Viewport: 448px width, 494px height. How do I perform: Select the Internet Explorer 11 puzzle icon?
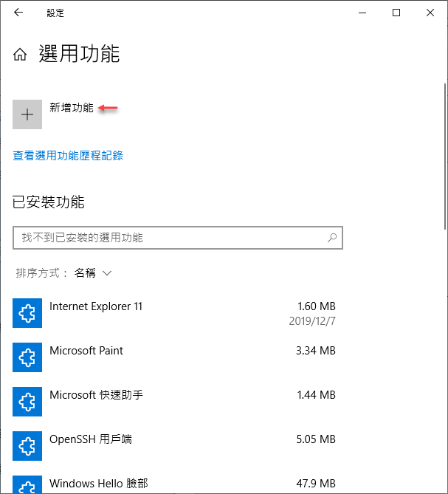(27, 313)
